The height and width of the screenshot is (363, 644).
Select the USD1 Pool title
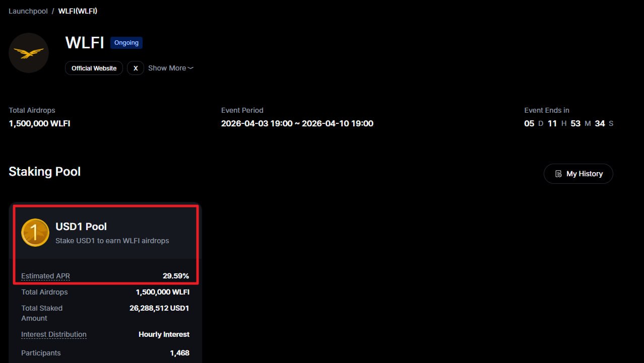pyautogui.click(x=81, y=227)
